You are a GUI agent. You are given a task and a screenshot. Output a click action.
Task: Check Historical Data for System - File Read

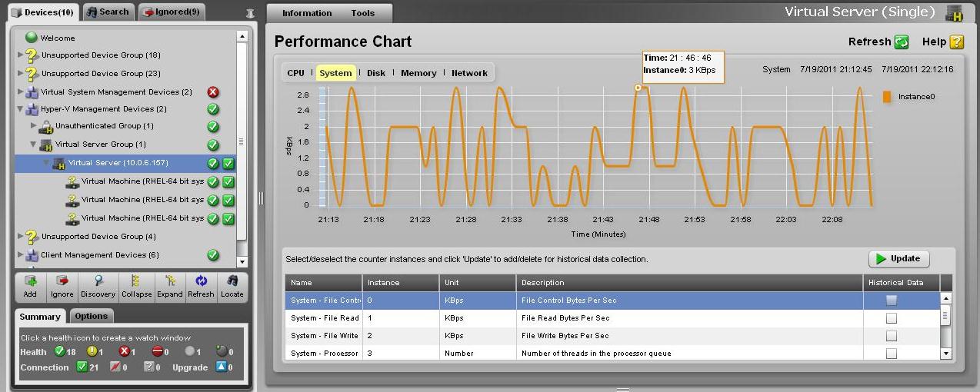point(892,318)
